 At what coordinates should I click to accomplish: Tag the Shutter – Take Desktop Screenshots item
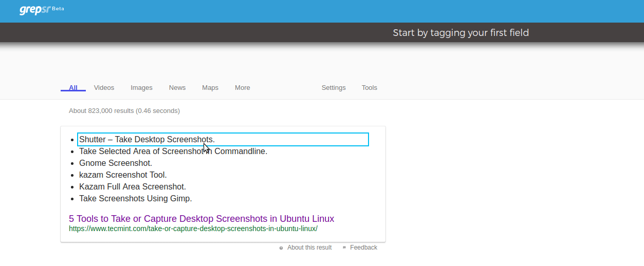point(223,139)
